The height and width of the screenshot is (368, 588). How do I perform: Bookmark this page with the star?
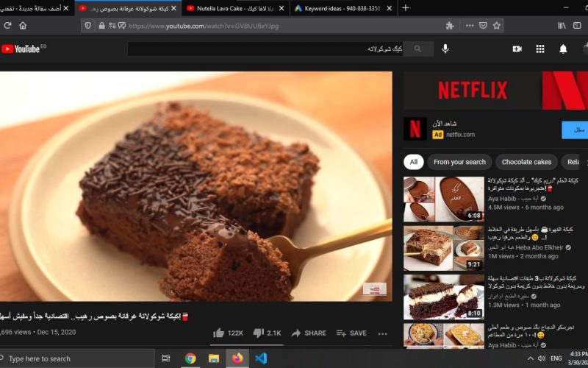tap(497, 26)
